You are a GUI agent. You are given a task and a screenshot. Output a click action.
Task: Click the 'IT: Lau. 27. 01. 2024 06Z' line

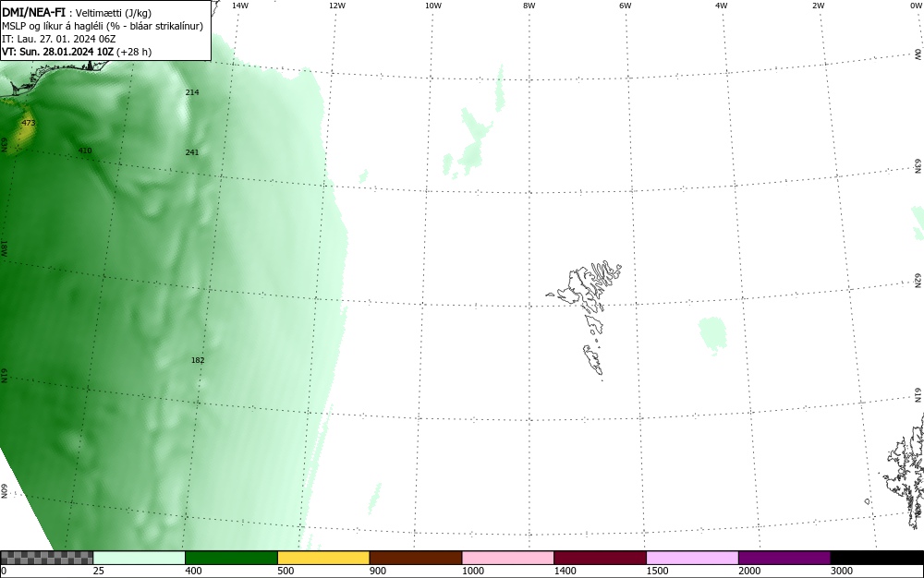click(59, 39)
